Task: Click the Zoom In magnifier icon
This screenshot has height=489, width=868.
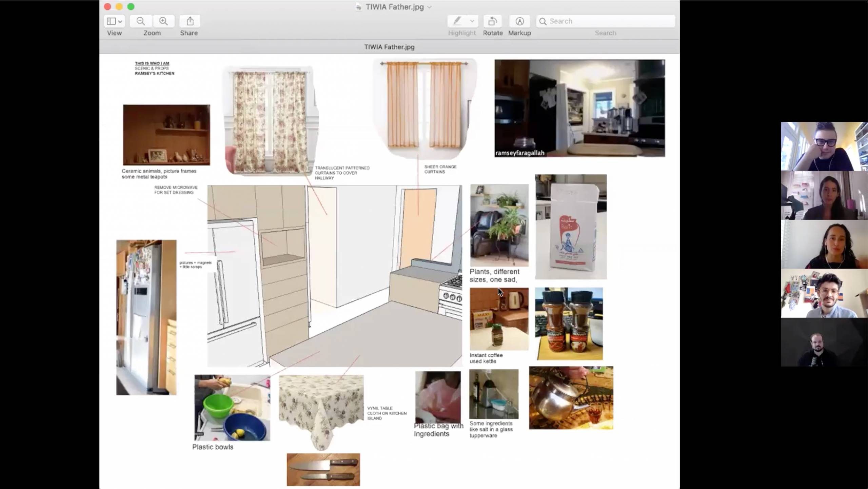Action: point(163,21)
